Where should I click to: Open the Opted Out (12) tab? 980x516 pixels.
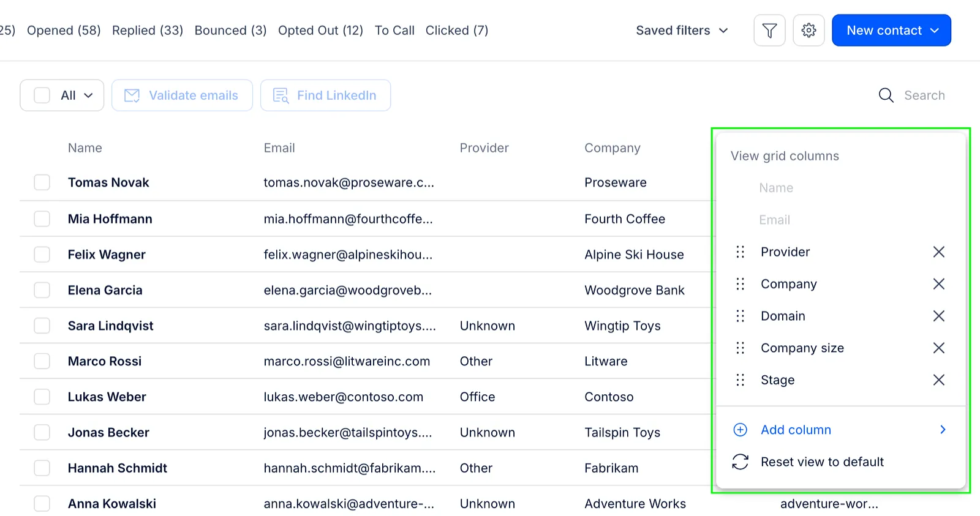pos(320,30)
